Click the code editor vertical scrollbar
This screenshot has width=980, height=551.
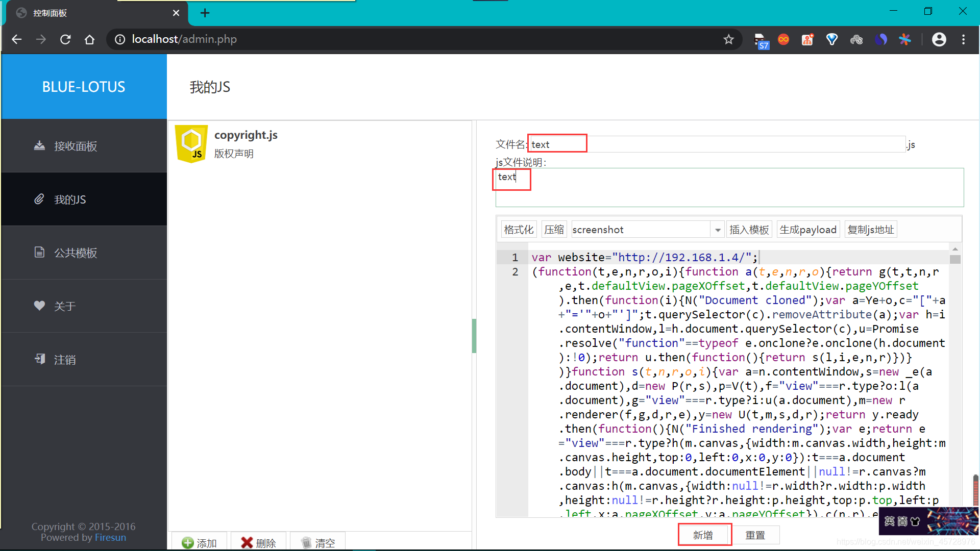point(955,260)
